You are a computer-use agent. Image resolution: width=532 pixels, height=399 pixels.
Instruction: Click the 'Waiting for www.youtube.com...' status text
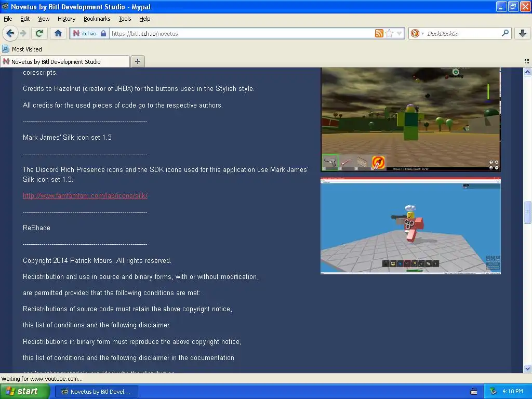point(42,379)
